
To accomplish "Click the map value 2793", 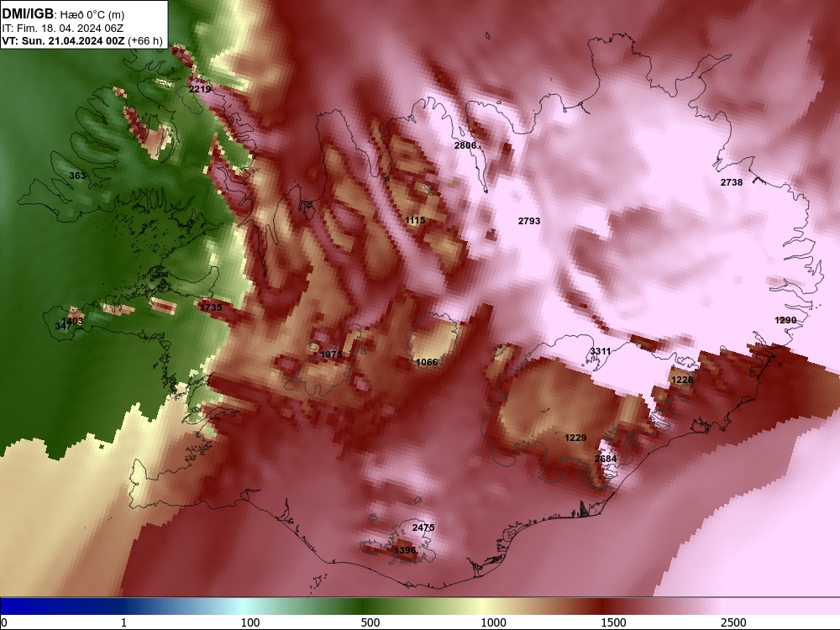I will pyautogui.click(x=528, y=221).
